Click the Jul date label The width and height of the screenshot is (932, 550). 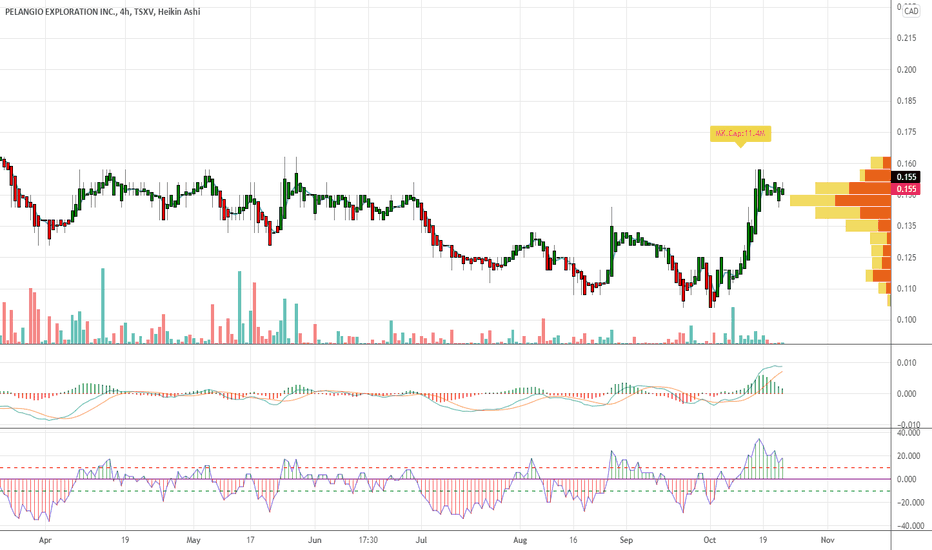(x=421, y=540)
